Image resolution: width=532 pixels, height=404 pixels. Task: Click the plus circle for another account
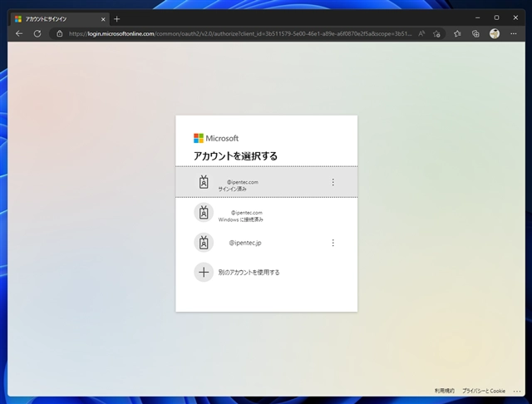tap(204, 272)
